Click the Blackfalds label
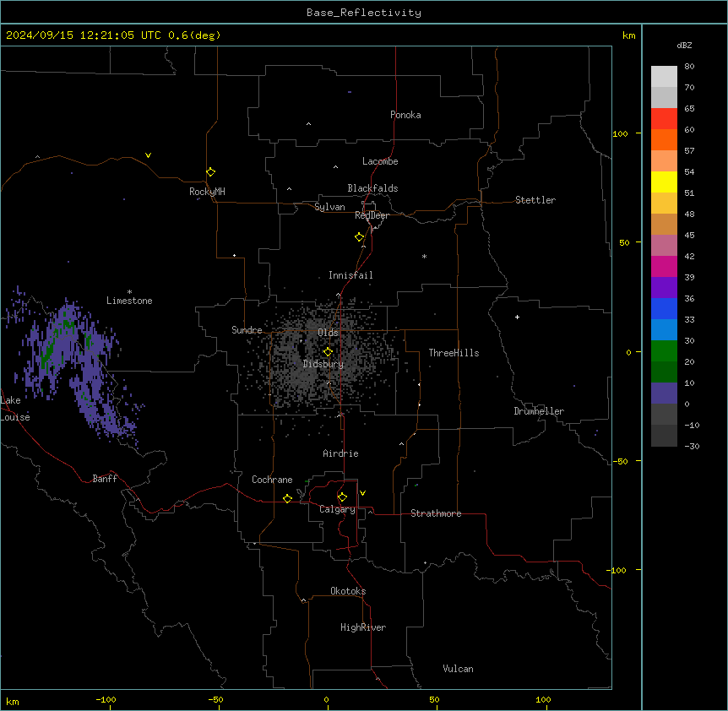 point(372,188)
